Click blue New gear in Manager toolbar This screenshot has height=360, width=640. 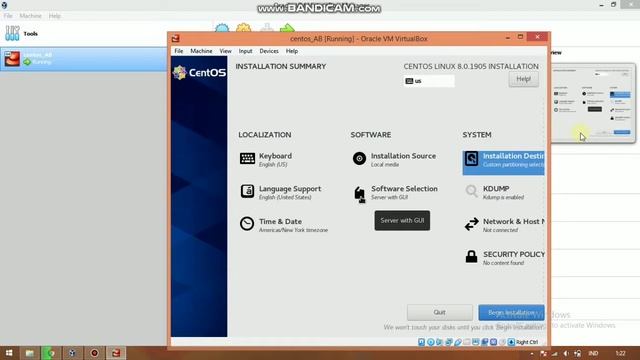click(222, 28)
